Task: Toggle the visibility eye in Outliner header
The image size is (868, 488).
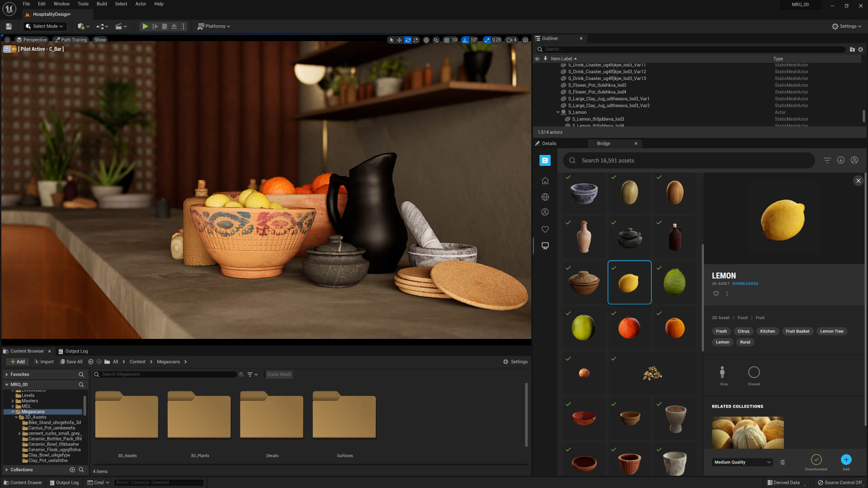Action: pyautogui.click(x=537, y=59)
